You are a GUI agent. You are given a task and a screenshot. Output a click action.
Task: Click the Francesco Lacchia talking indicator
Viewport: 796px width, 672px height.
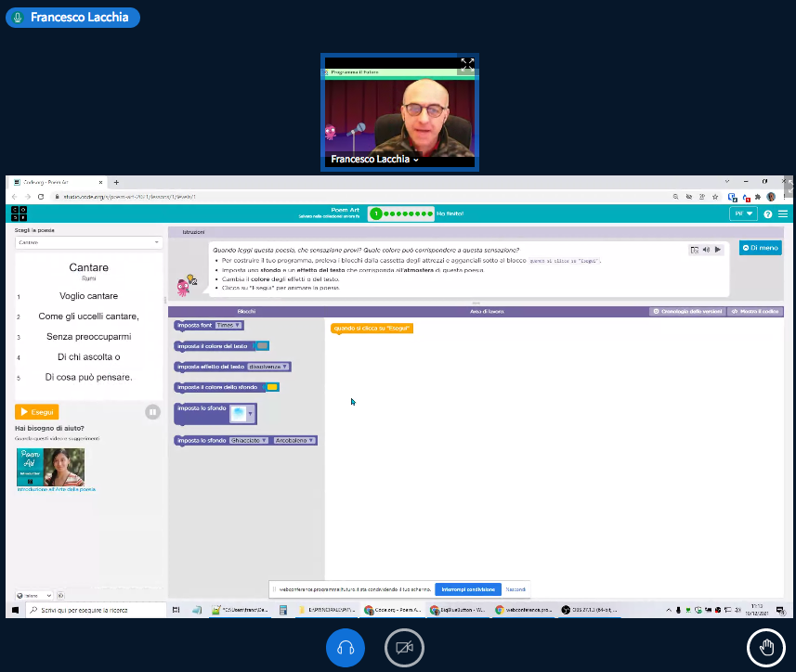click(x=72, y=18)
